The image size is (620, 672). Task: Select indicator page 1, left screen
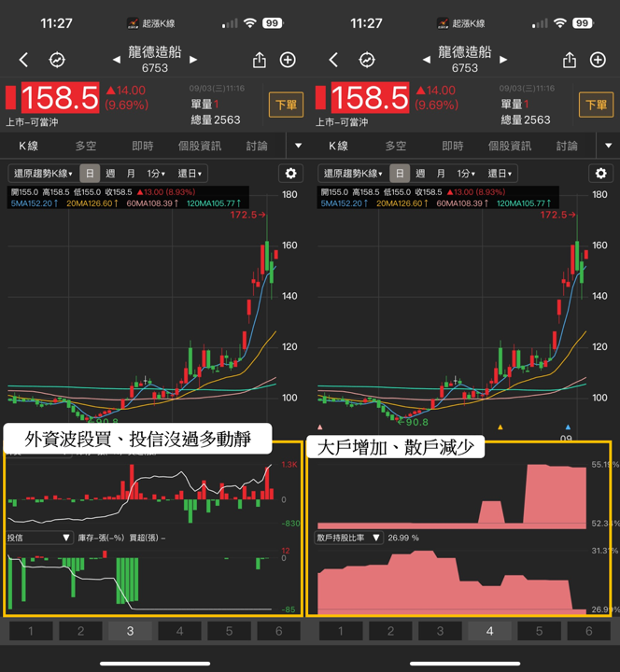(x=31, y=631)
